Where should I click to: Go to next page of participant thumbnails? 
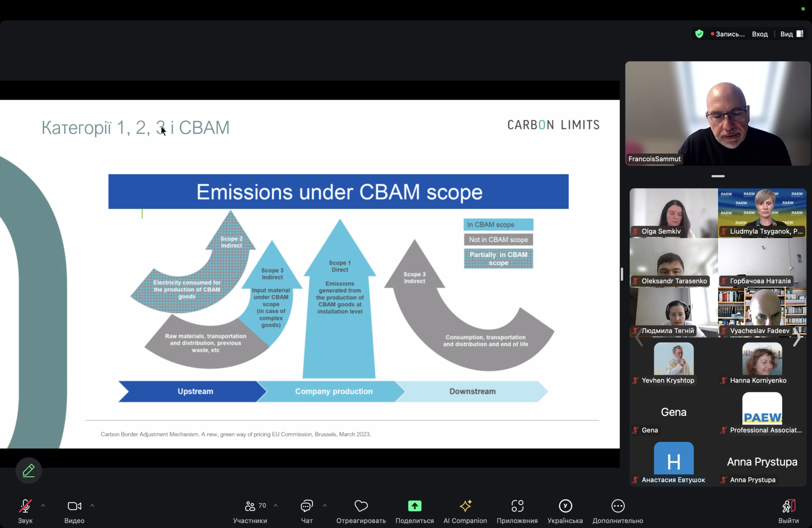(797, 338)
